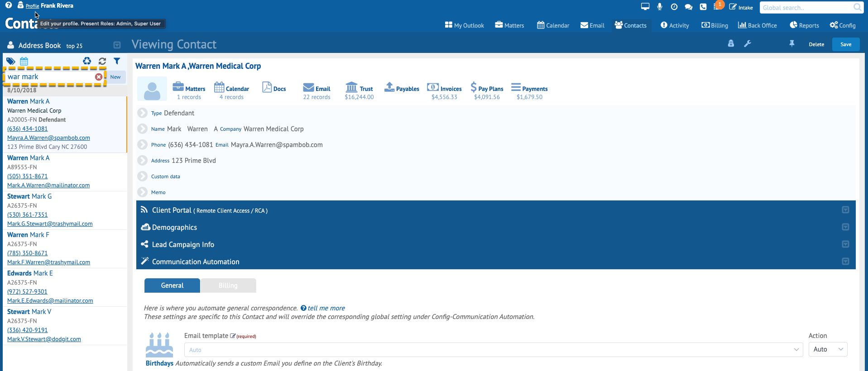This screenshot has width=868, height=371.
Task: Delete this contact
Action: pos(816,44)
